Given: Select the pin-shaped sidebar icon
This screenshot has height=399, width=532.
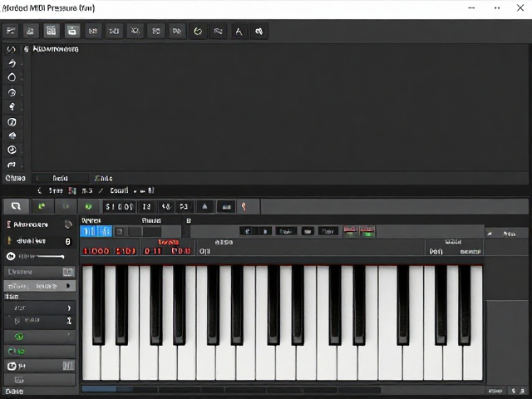Looking at the screenshot, I should pyautogui.click(x=12, y=107).
